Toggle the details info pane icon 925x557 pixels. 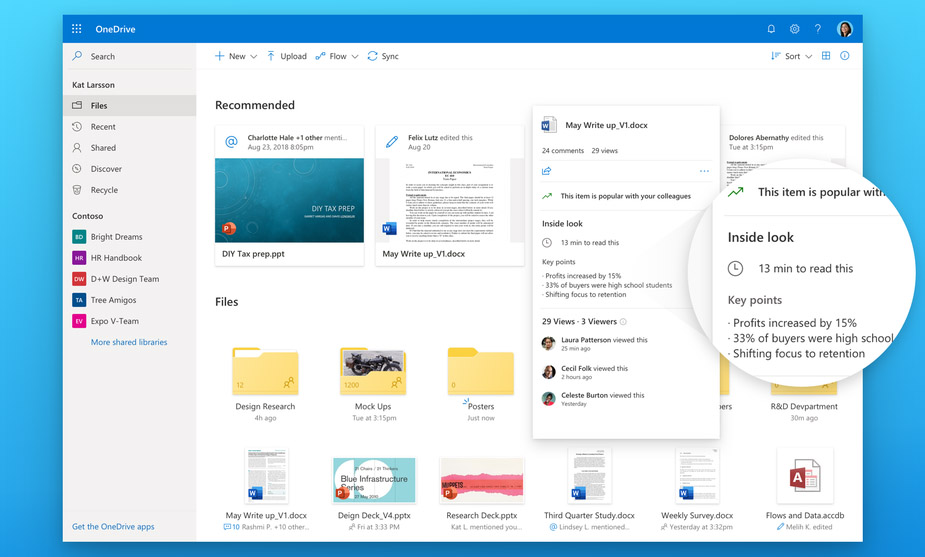pyautogui.click(x=845, y=55)
